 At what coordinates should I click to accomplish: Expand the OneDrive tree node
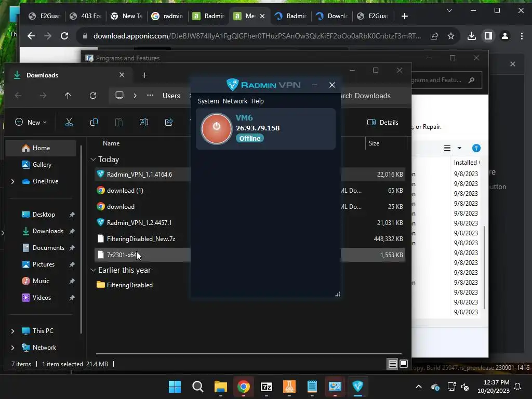[x=12, y=181]
